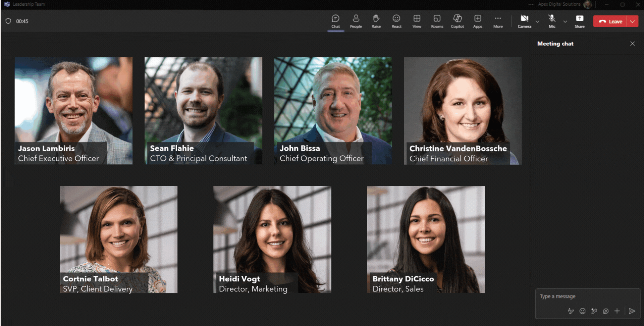Open the Leave options chevron

click(x=633, y=21)
